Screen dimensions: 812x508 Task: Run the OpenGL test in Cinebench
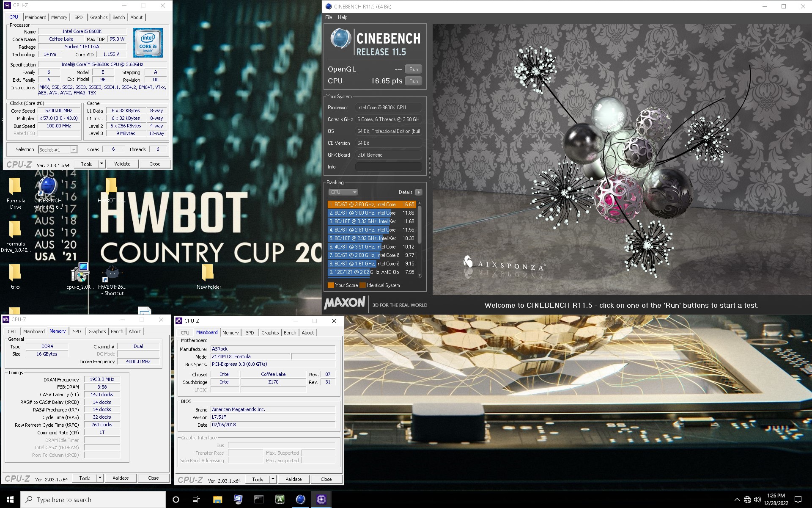pos(414,69)
